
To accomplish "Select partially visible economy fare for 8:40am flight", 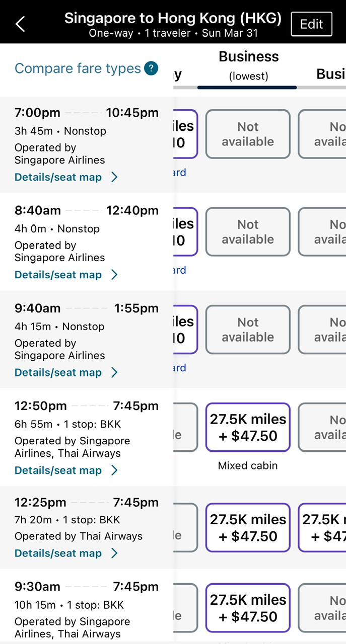I will tap(185, 232).
